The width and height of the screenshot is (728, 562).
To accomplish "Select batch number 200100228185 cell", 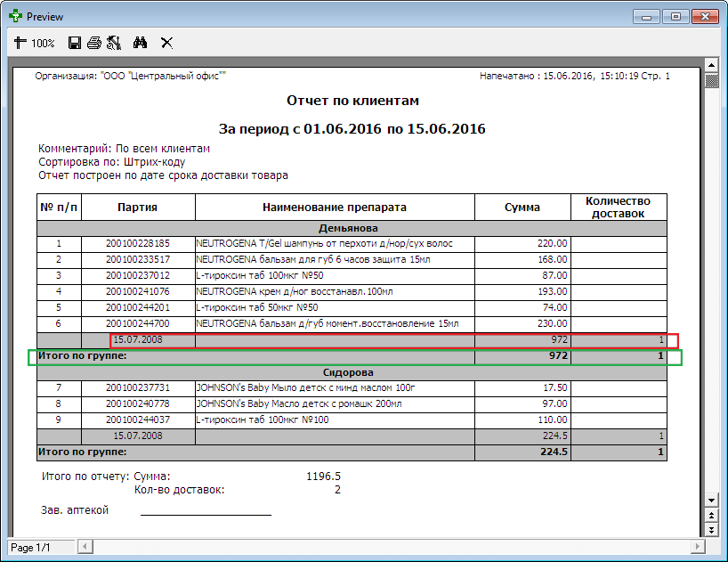I will point(138,243).
